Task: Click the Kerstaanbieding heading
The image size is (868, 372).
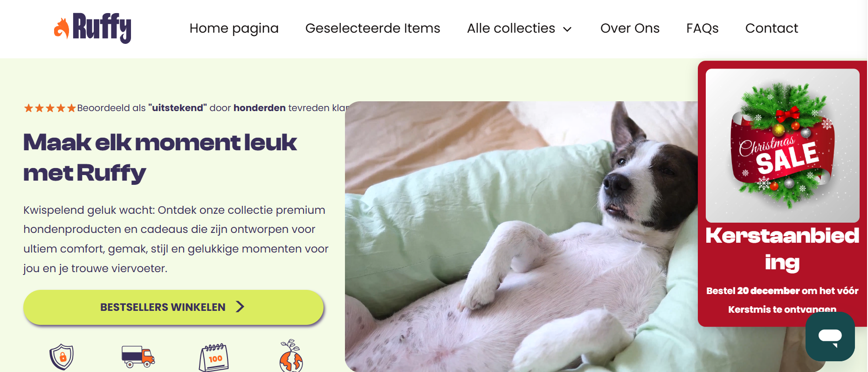Action: coord(782,249)
